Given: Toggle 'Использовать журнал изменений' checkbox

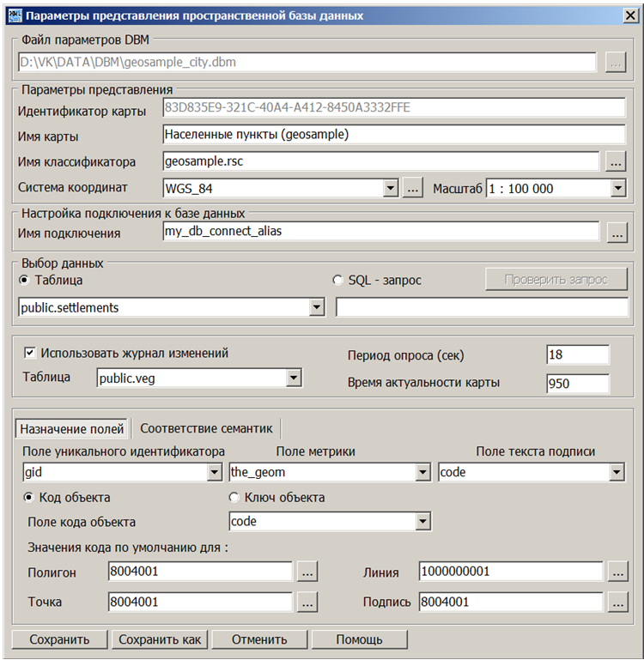Looking at the screenshot, I should pos(29,353).
